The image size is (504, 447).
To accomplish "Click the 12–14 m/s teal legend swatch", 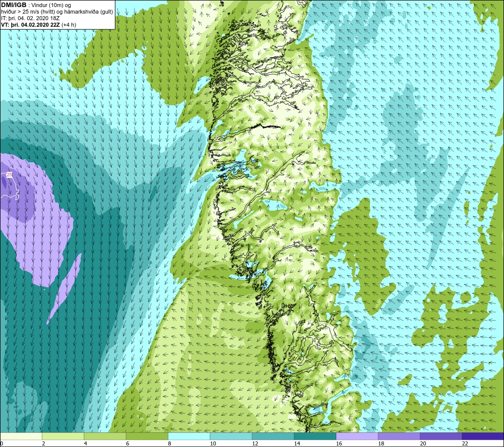I will [273, 436].
